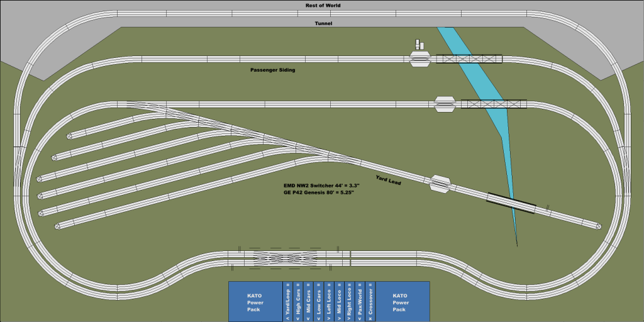Click the plate girder bridge on Yard Lead
This screenshot has height=322, width=644.
512,203
